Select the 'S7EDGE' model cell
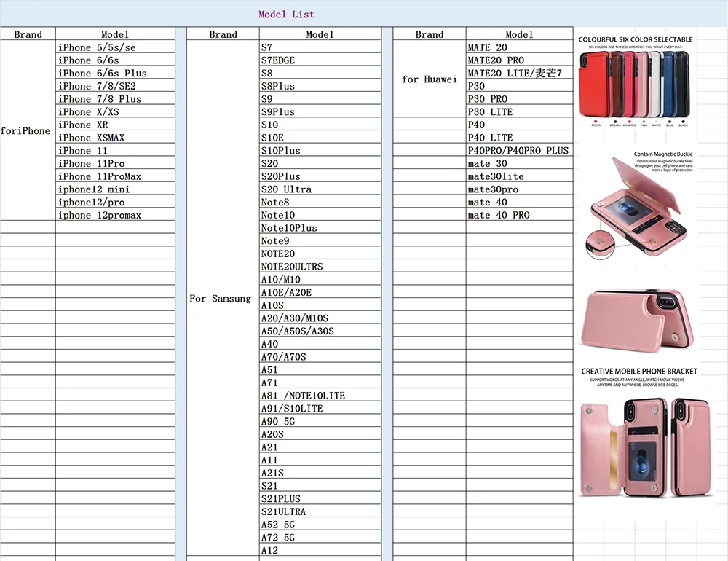This screenshot has height=561, width=728. pos(320,60)
